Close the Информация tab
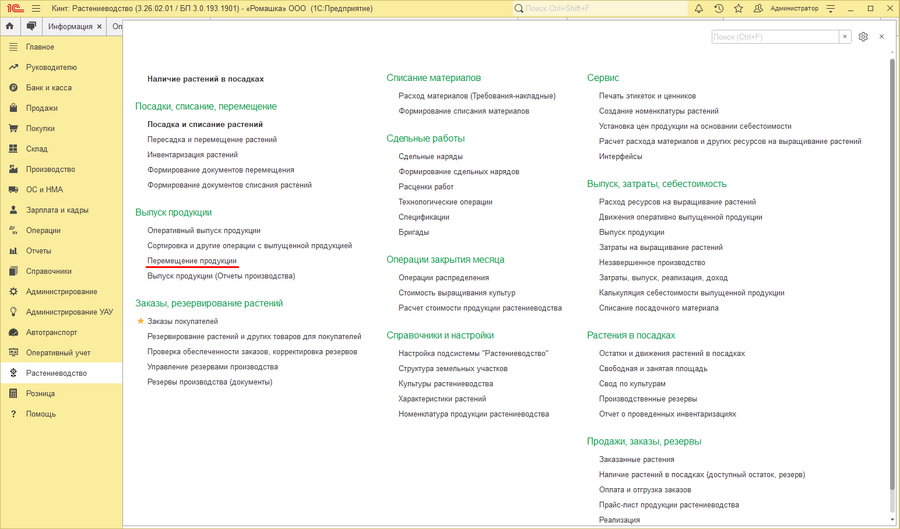 pyautogui.click(x=99, y=26)
